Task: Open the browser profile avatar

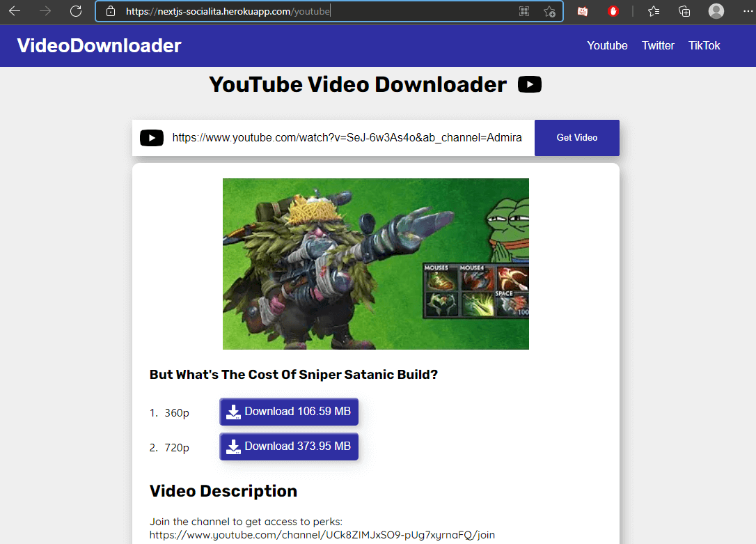Action: pyautogui.click(x=716, y=11)
